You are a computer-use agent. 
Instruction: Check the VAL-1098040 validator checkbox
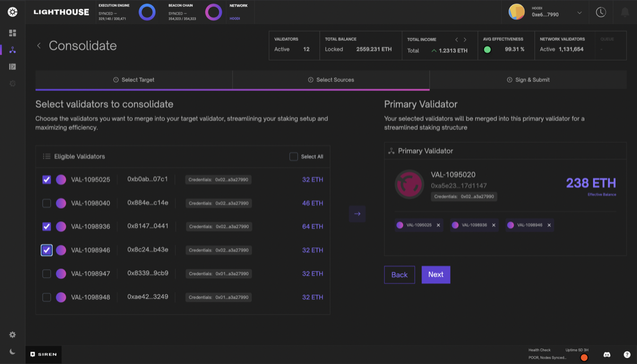[47, 203]
